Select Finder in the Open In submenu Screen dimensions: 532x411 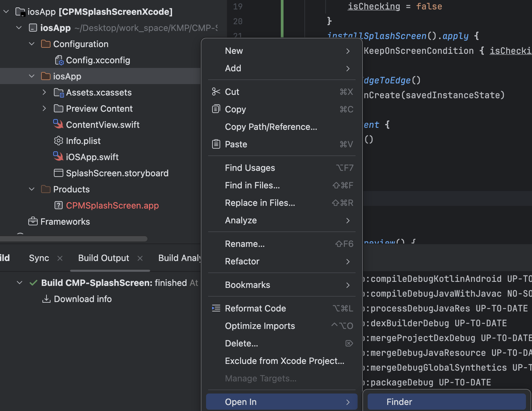(399, 402)
